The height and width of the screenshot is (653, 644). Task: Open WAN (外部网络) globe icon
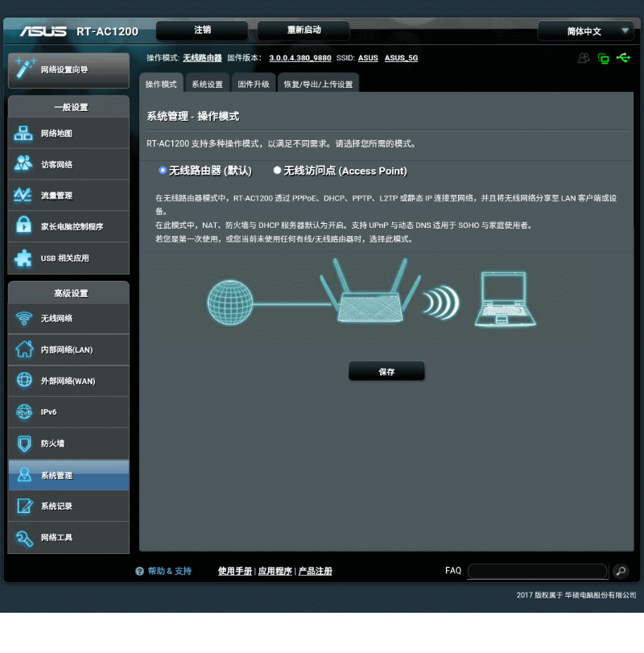click(25, 380)
